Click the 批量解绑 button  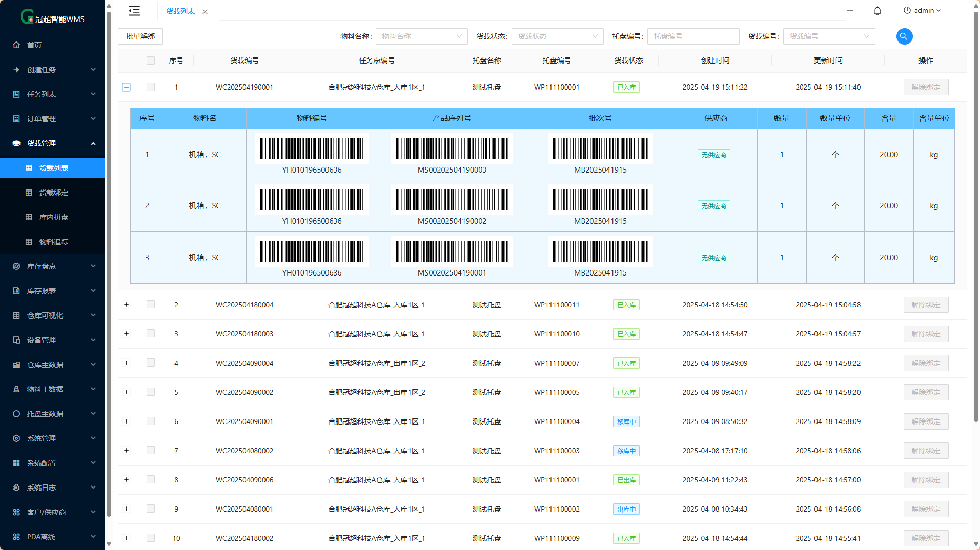click(140, 36)
